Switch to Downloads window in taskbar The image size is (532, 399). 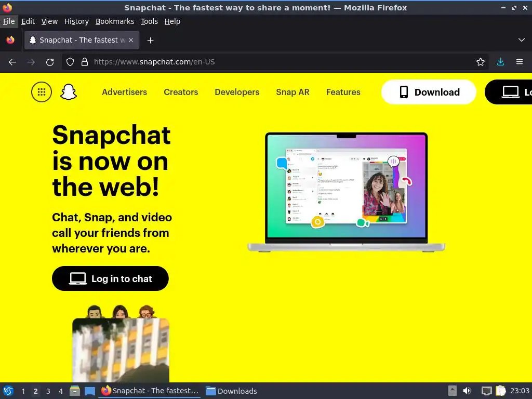pyautogui.click(x=231, y=391)
